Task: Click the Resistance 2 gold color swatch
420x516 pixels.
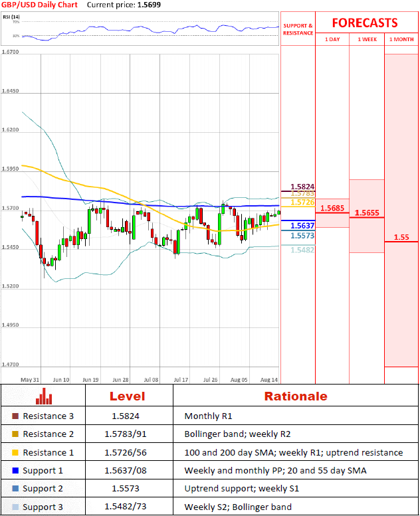Action: click(x=15, y=434)
